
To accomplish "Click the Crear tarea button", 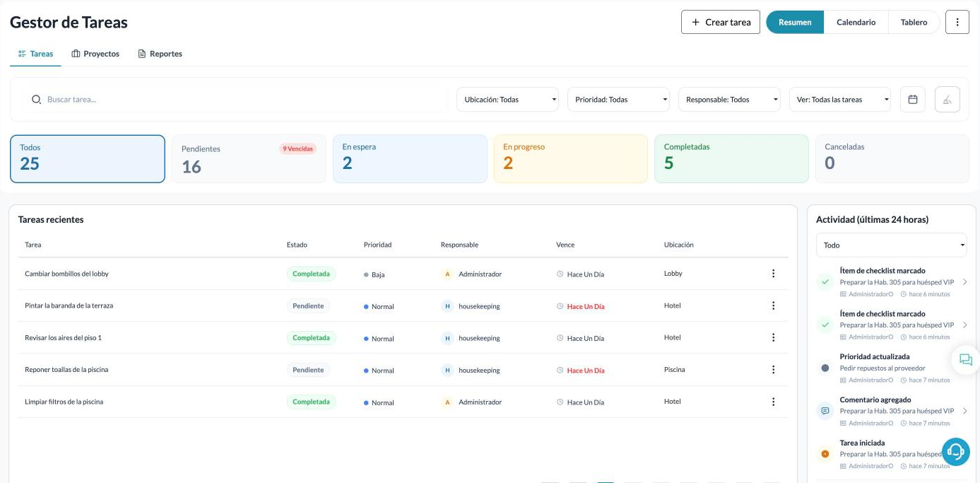I will 721,22.
